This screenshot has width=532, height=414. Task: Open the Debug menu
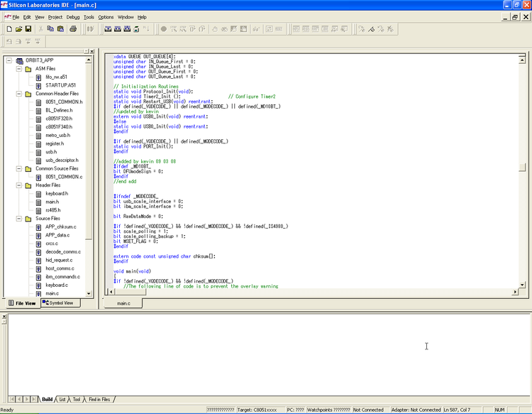click(73, 16)
